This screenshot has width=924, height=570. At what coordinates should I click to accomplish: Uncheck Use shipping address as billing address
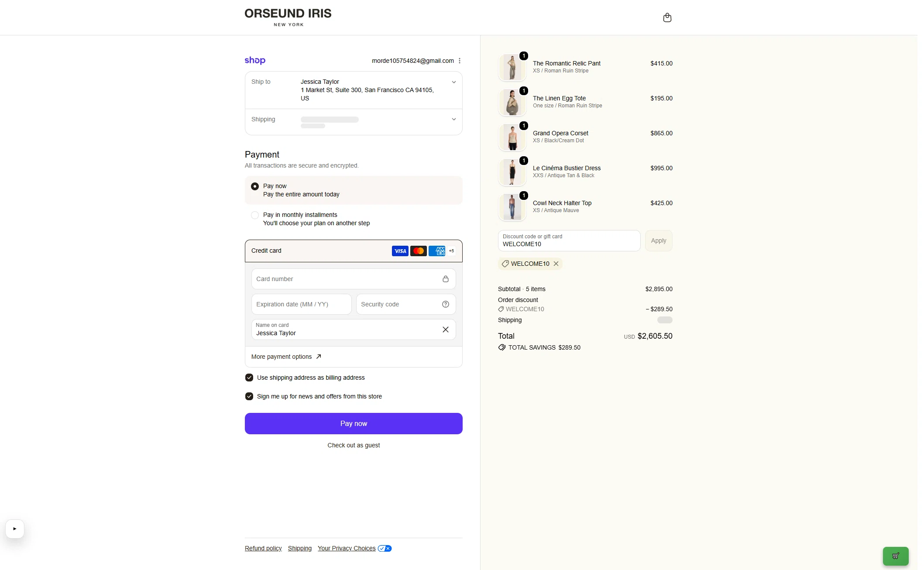249,378
